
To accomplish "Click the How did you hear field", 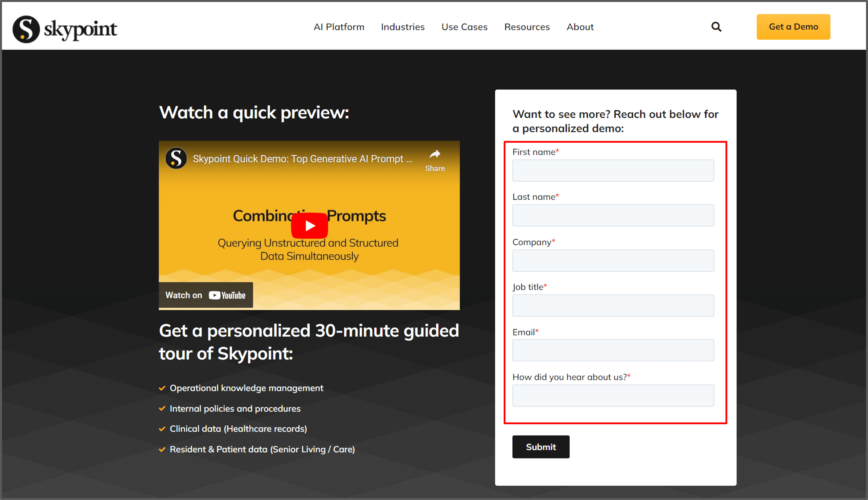I will point(613,396).
